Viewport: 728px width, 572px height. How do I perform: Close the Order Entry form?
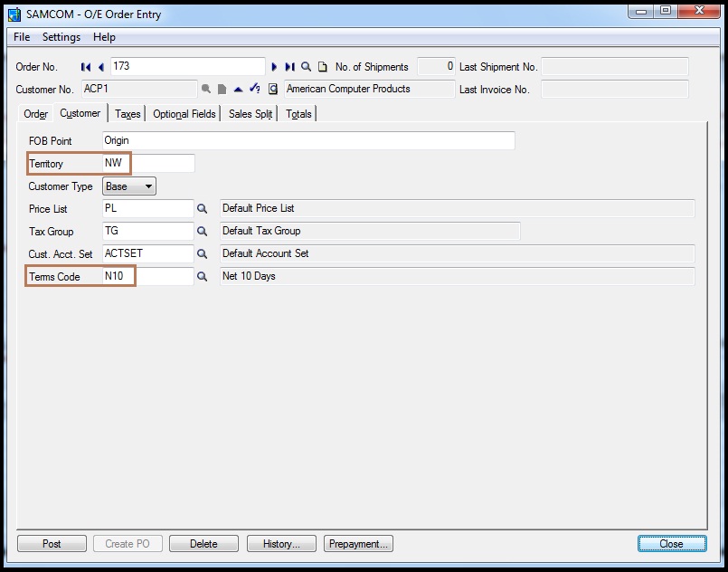672,544
